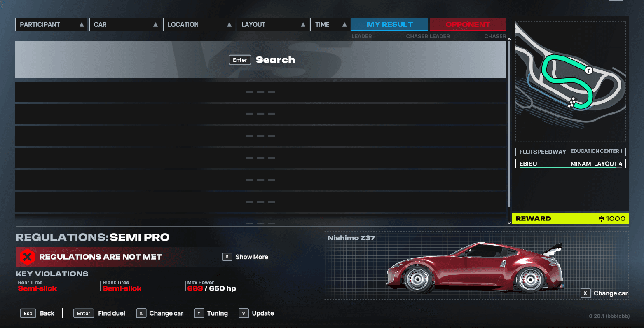The height and width of the screenshot is (328, 644).
Task: Click the V key icon for Update
Action: tap(244, 313)
